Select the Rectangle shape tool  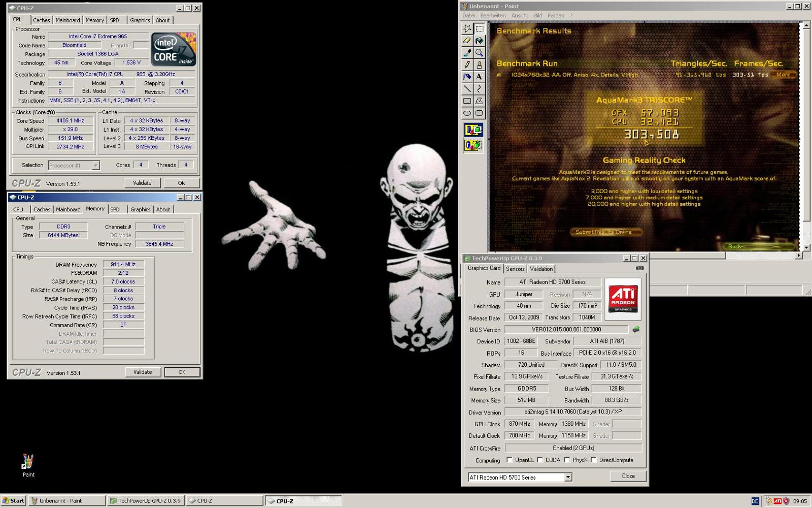point(467,101)
